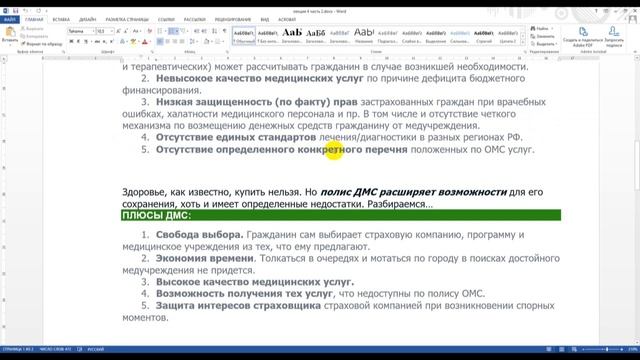Justify the paragraph text
The height and width of the screenshot is (360, 640).
(182, 42)
